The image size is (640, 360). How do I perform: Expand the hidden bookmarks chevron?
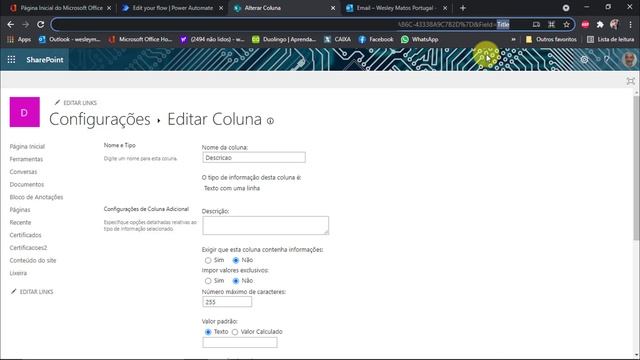pyautogui.click(x=513, y=40)
